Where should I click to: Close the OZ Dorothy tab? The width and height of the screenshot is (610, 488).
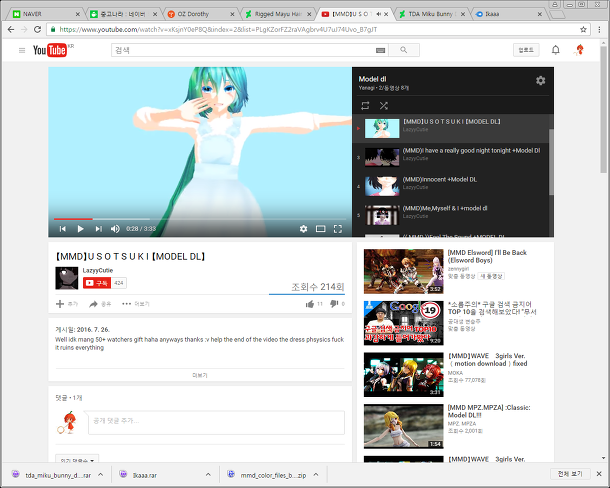coord(232,14)
